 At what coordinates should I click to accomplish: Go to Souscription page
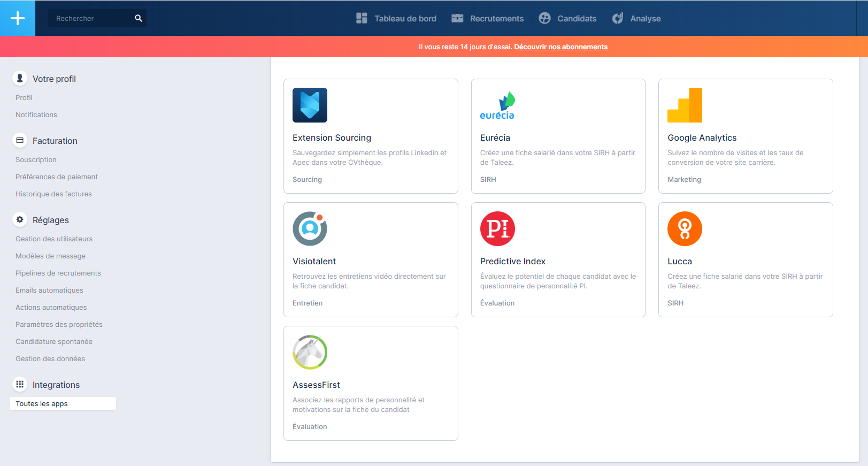click(36, 159)
